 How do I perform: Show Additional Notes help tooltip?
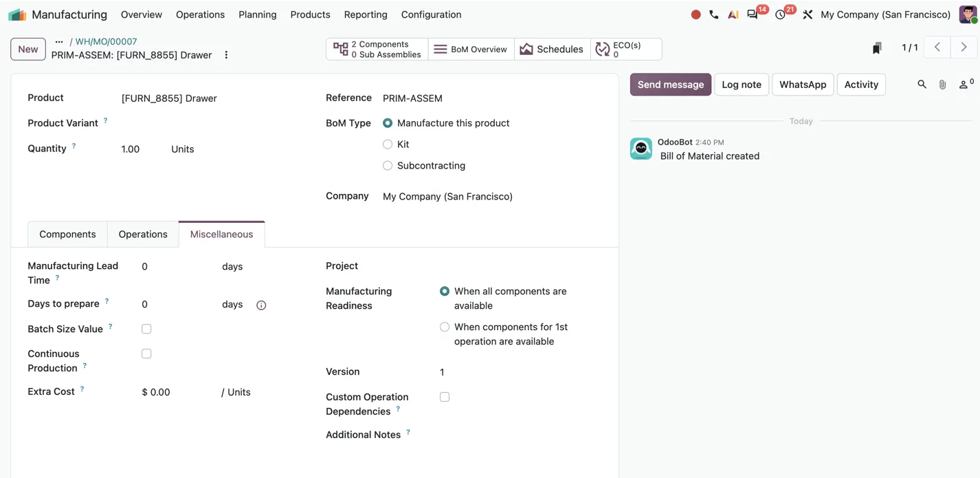pos(408,433)
